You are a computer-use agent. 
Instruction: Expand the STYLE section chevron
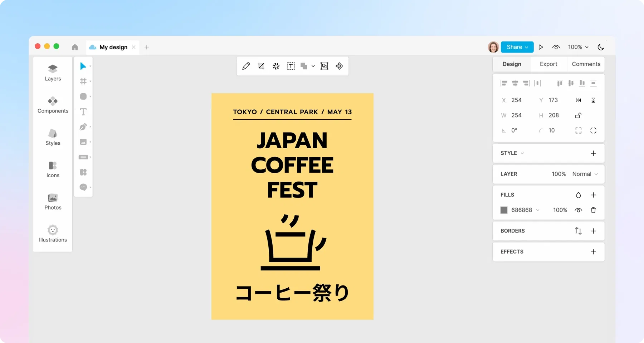pos(522,153)
